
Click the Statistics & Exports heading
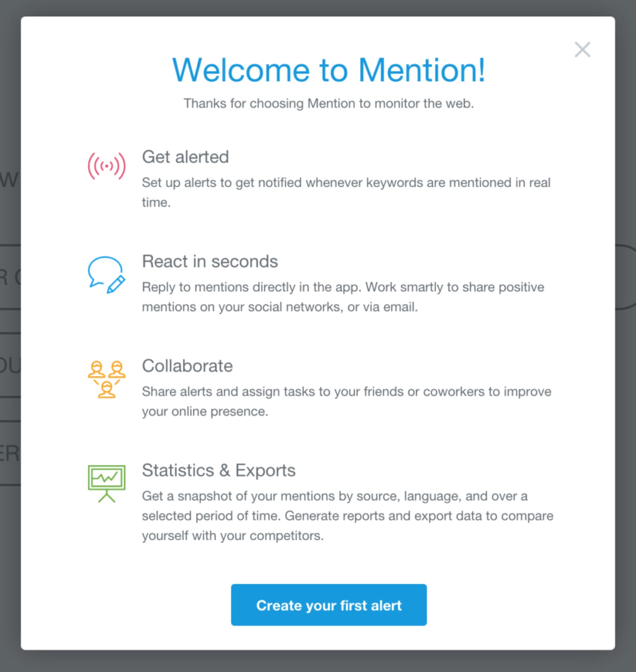(219, 471)
